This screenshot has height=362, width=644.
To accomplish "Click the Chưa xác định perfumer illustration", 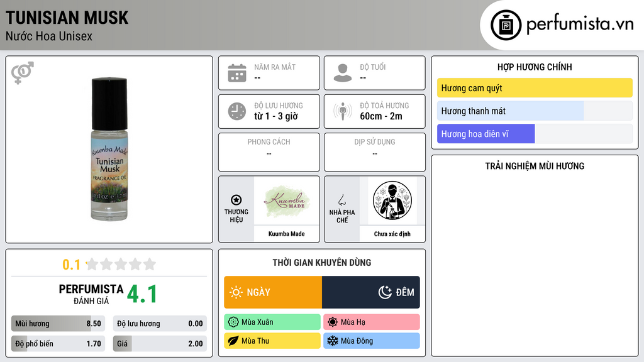I will (x=392, y=200).
